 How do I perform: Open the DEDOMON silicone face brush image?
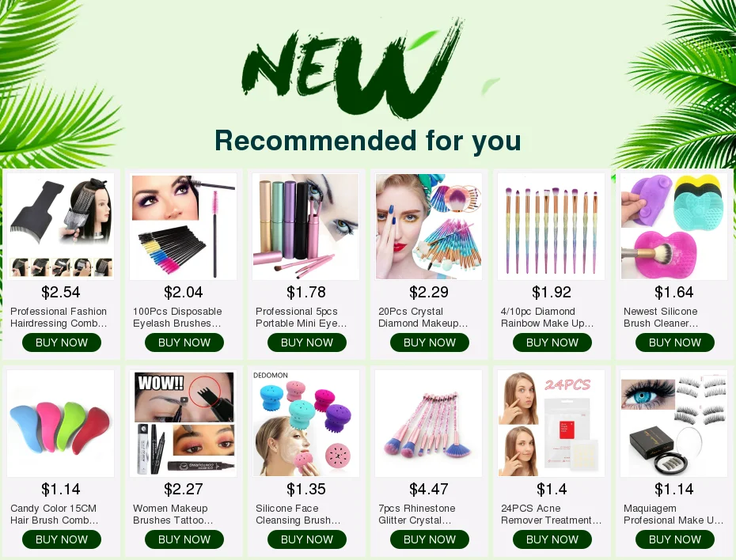tap(306, 423)
